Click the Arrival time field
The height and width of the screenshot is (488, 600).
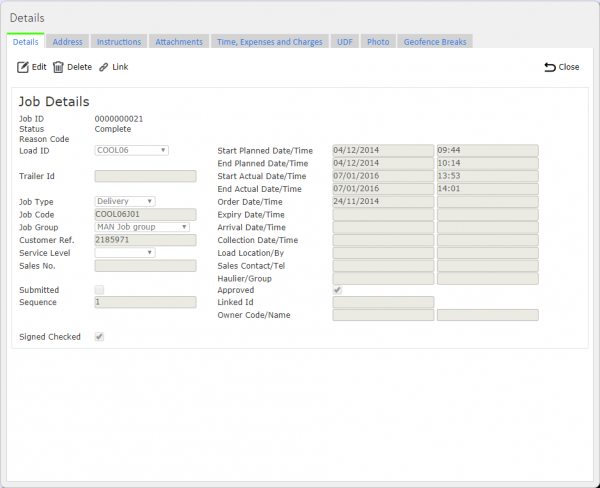(488, 227)
